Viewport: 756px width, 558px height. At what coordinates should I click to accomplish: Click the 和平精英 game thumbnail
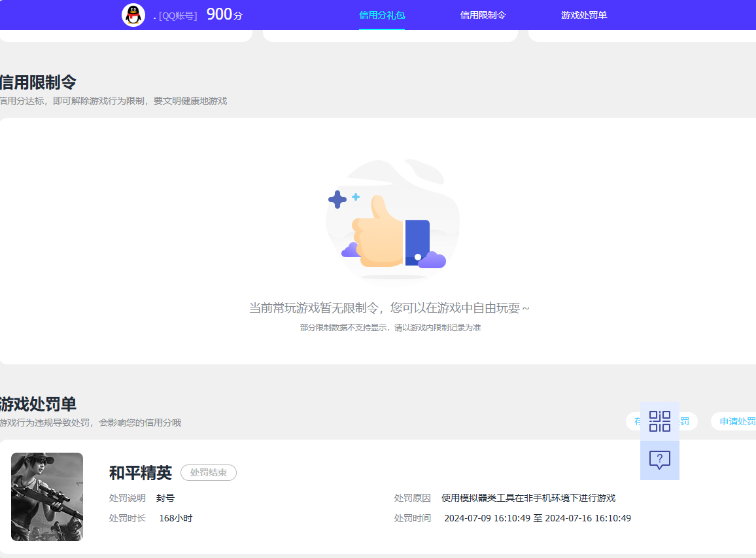pyautogui.click(x=47, y=497)
